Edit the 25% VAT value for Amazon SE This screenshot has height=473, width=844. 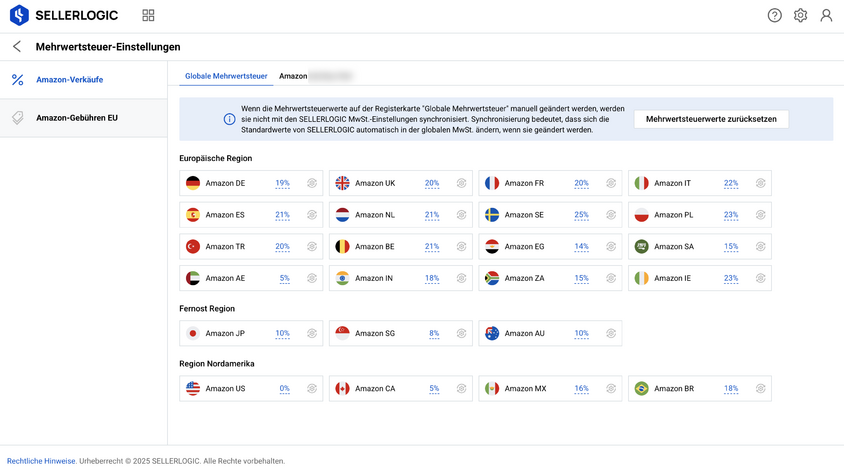pyautogui.click(x=581, y=215)
